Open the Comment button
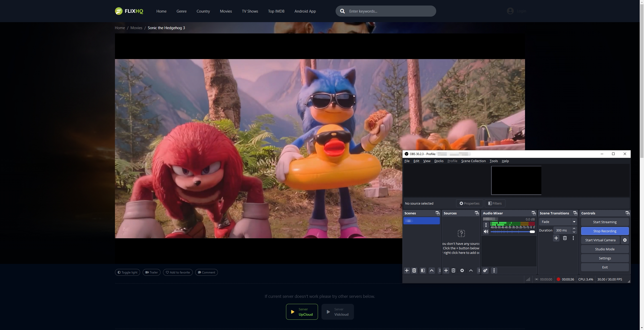The image size is (644, 330). [206, 272]
